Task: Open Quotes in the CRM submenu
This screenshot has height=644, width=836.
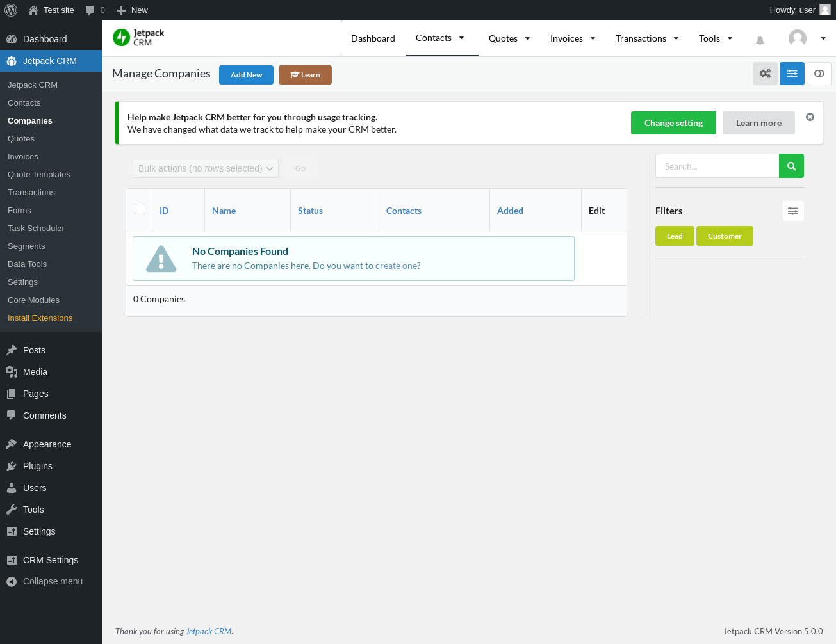Action: (x=51, y=138)
